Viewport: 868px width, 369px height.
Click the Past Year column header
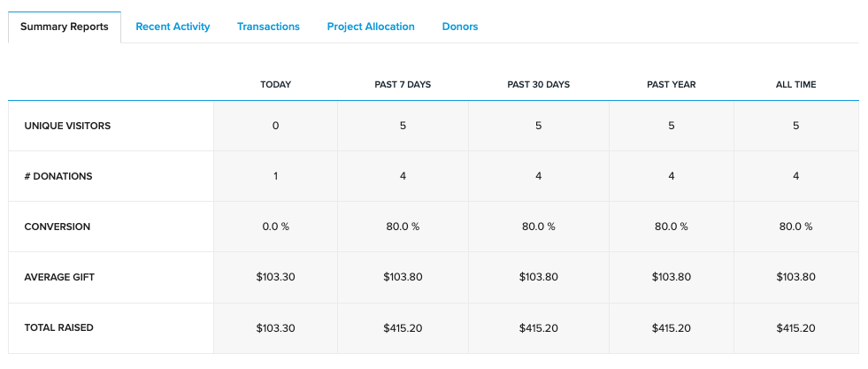click(671, 85)
